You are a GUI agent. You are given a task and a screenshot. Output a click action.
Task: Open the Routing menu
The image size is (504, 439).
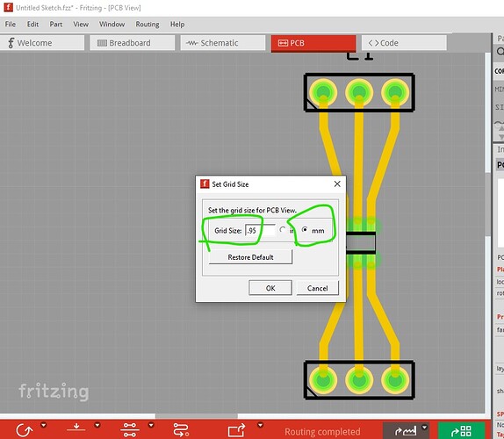[148, 24]
